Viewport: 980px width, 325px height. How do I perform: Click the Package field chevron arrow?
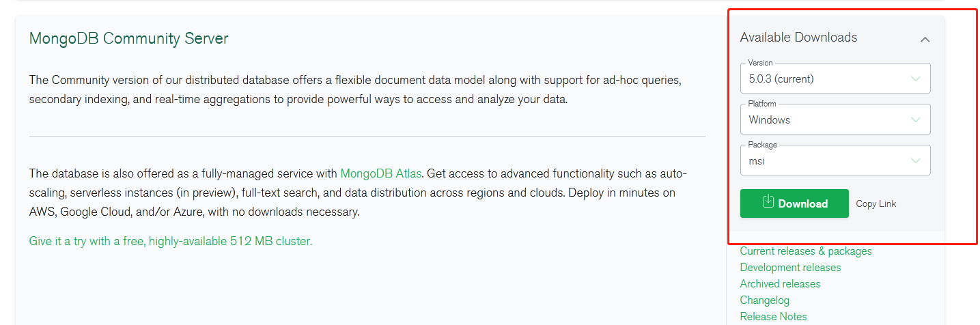[x=916, y=160]
